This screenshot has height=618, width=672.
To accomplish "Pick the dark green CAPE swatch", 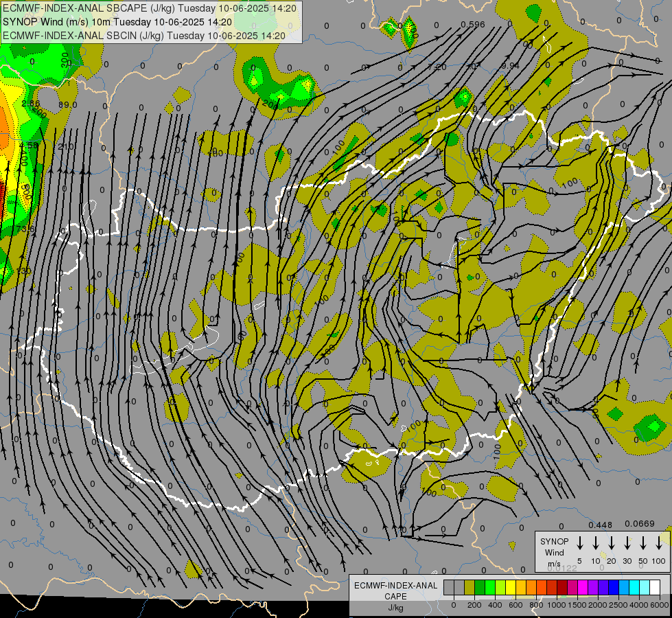I will pos(480,587).
